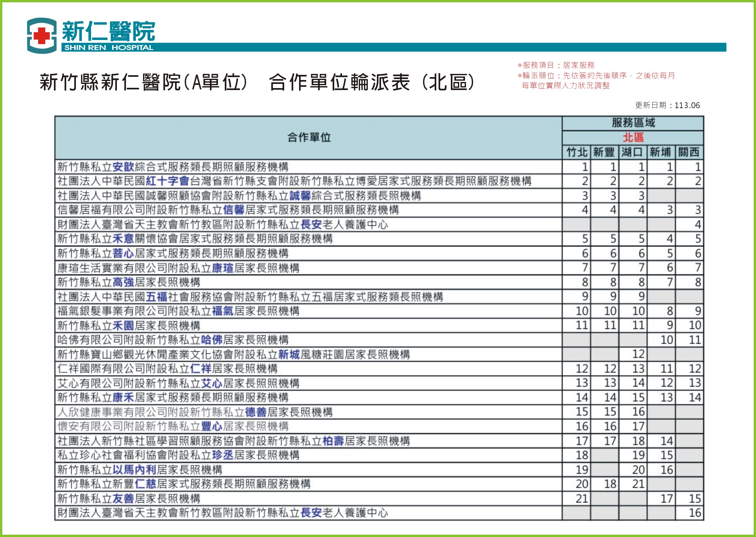The image size is (756, 537).
Task: Select the 康禾居家式服務類 row name
Action: pos(173,397)
